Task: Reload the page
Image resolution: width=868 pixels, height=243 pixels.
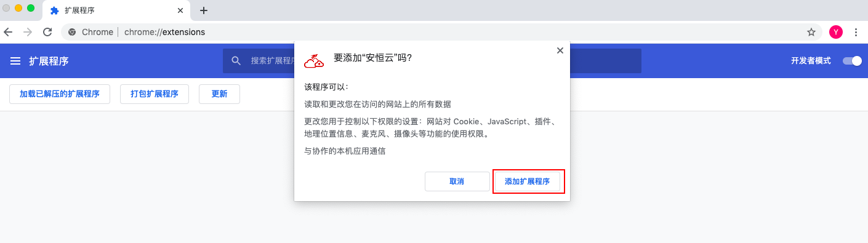Action: coord(47,32)
